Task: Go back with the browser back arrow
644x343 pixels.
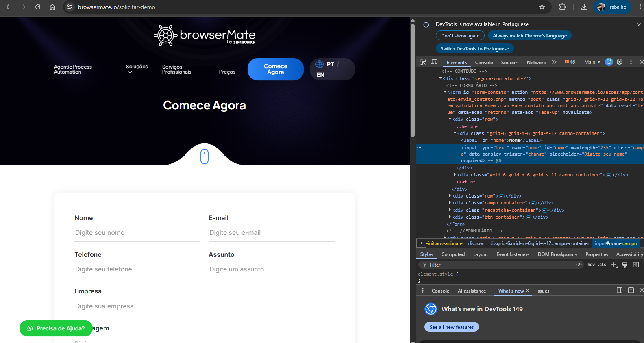Action: (x=9, y=7)
